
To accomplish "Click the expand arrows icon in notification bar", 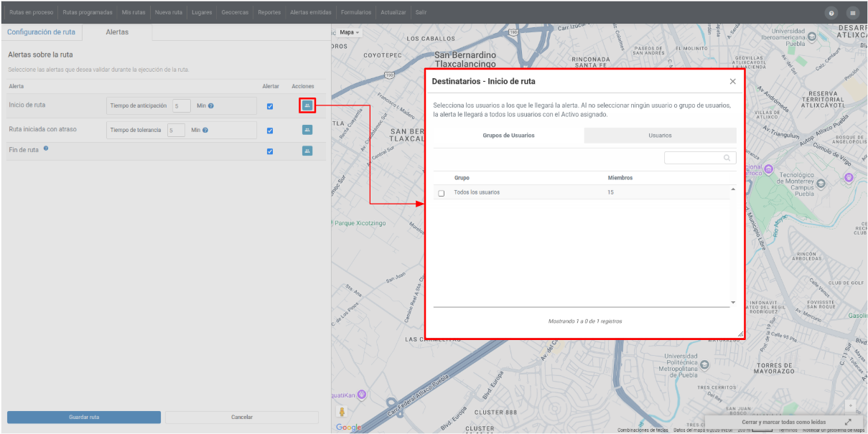I will 848,423.
